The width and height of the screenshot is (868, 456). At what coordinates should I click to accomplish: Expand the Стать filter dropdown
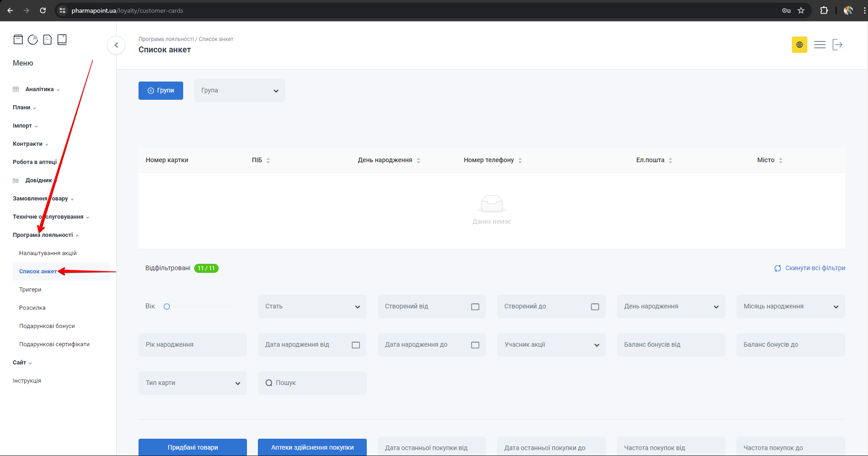coord(312,307)
